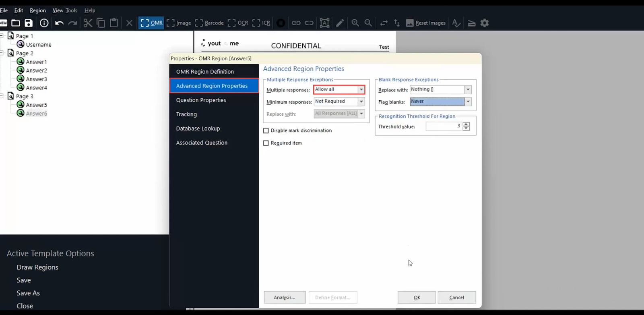The width and height of the screenshot is (644, 315).
Task: Click the Analysis button
Action: [285, 297]
